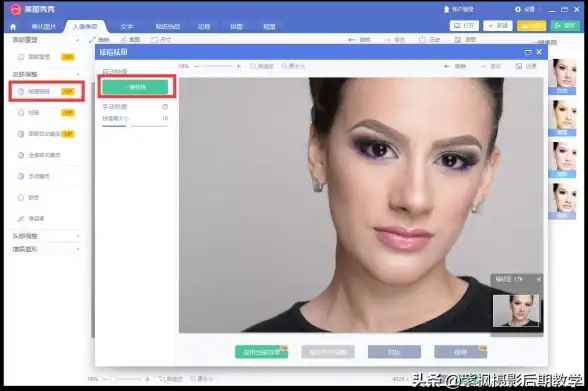Open the 贴纸饰品 tab
The image size is (588, 391).
[x=168, y=27]
